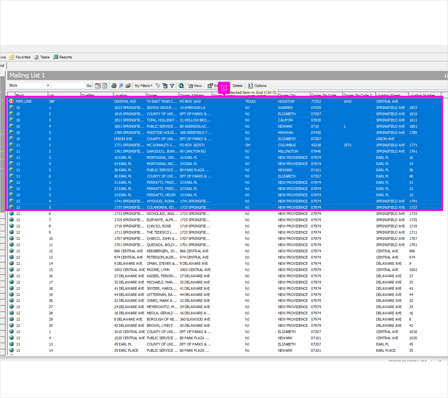Select the COLUMBUS owner city cell
The image size is (448, 398).
(x=287, y=145)
